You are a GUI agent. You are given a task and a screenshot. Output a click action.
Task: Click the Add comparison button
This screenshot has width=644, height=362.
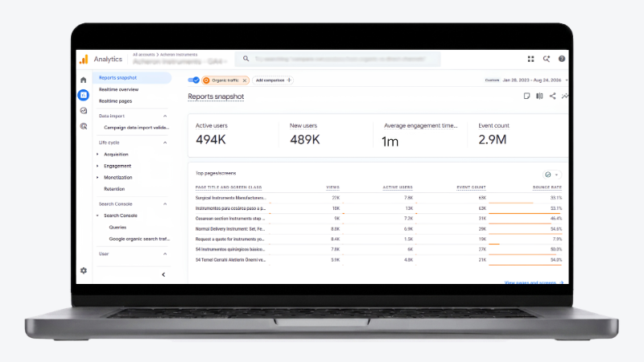click(x=273, y=80)
